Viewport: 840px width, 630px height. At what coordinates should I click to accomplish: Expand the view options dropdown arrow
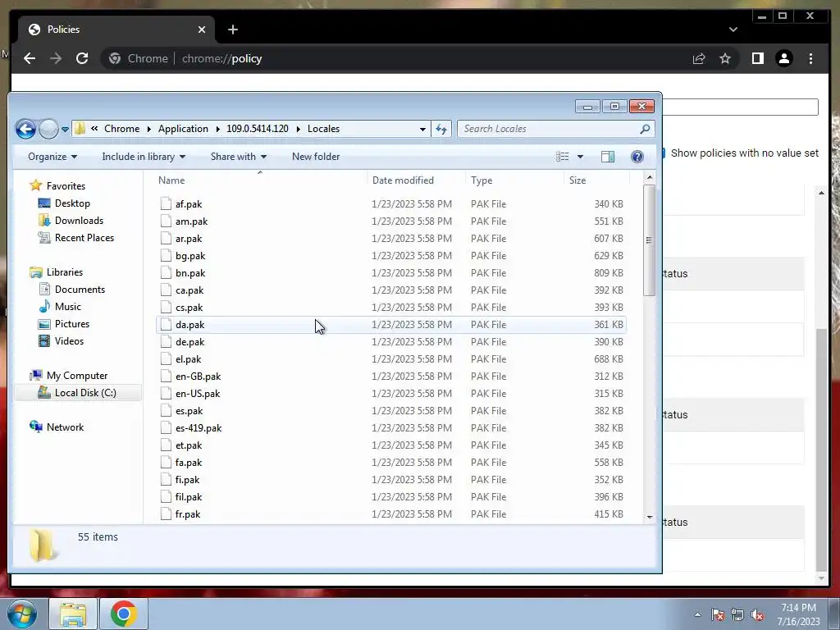[x=580, y=157]
